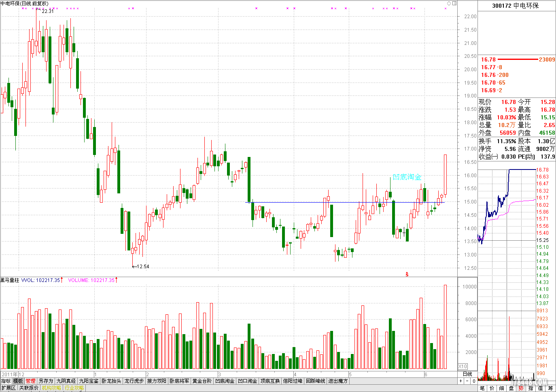Screen dimensions: 556x392
Task: Click the 涨幅 10.03% value
Action: (x=506, y=117)
